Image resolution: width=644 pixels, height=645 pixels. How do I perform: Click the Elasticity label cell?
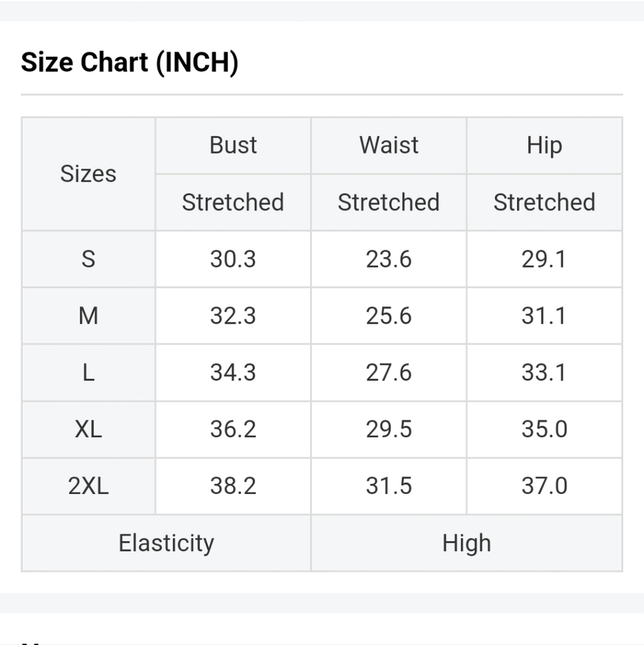point(166,542)
